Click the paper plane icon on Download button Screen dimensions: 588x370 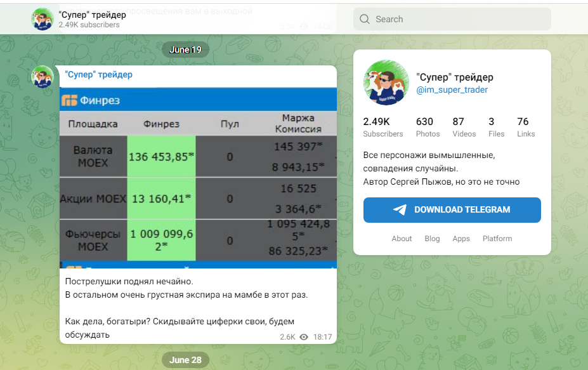(400, 210)
